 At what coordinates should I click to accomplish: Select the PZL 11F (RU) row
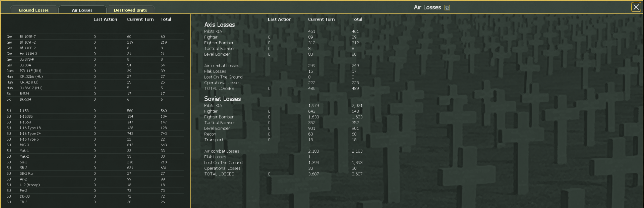click(x=95, y=71)
